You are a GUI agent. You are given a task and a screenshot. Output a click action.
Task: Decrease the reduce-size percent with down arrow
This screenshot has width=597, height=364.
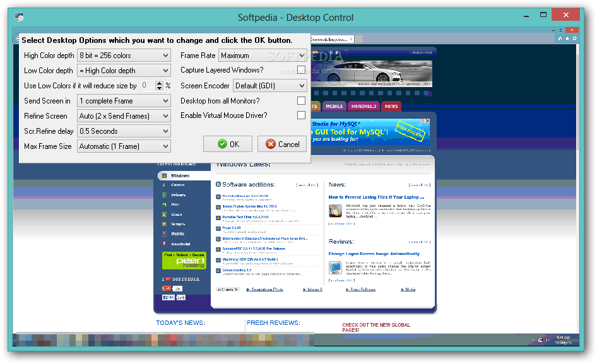[160, 88]
